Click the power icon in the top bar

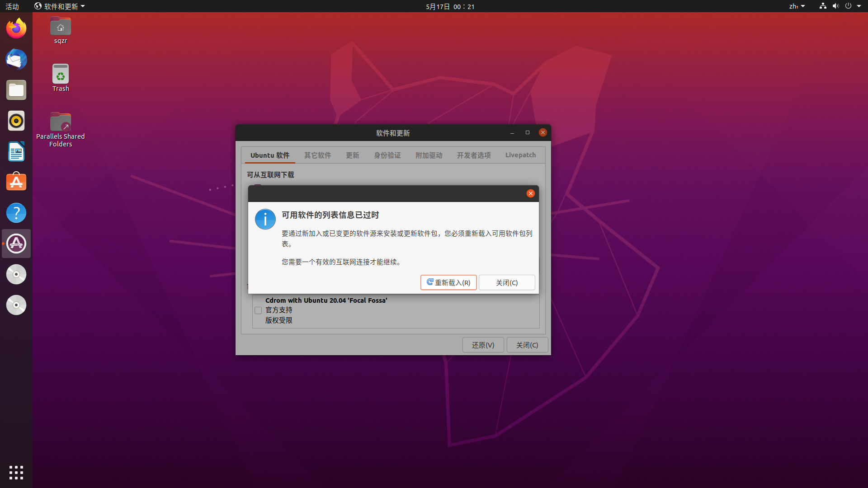pyautogui.click(x=848, y=6)
